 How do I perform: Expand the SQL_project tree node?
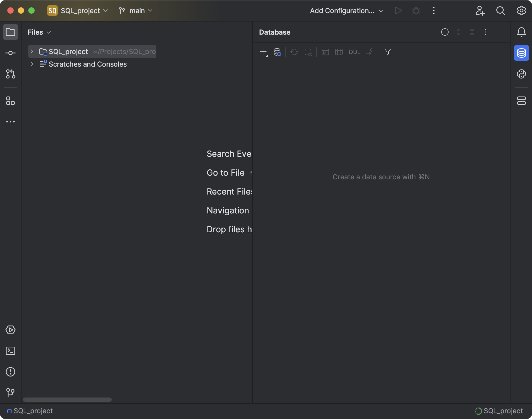click(x=32, y=52)
